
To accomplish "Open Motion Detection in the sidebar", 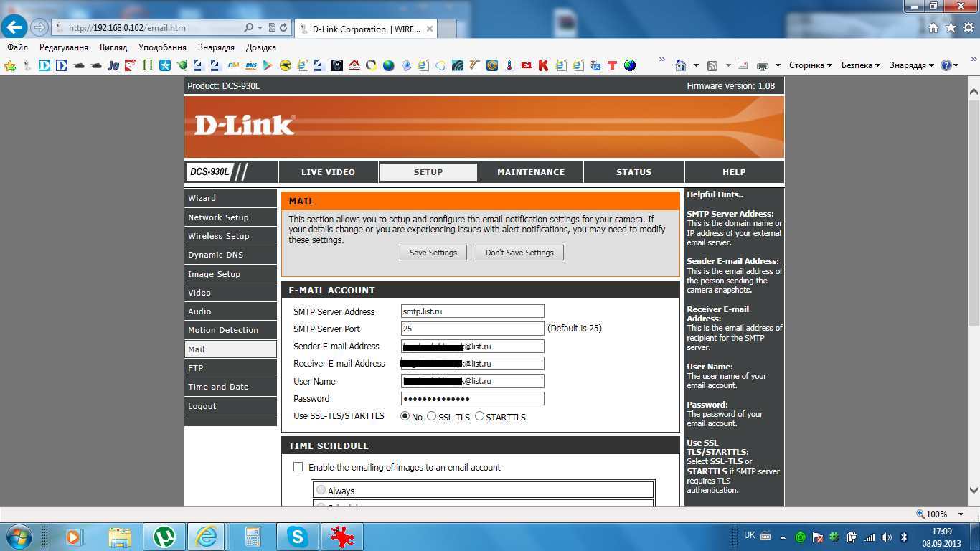I will tap(230, 330).
